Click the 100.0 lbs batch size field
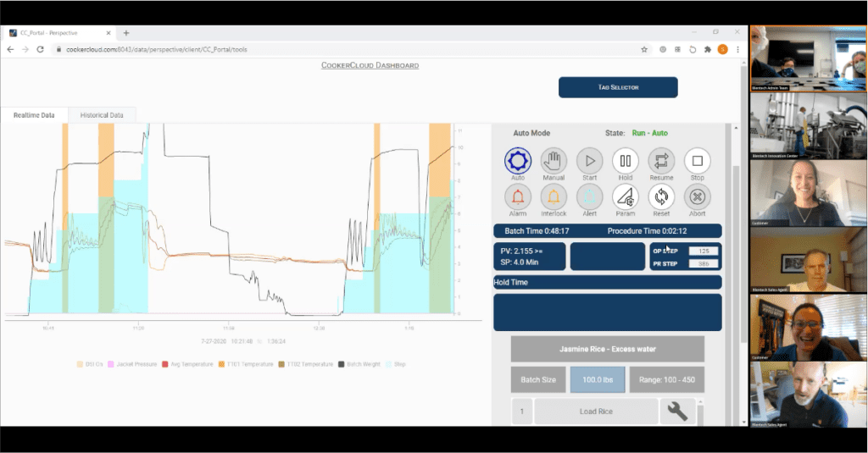The image size is (868, 453). [595, 379]
